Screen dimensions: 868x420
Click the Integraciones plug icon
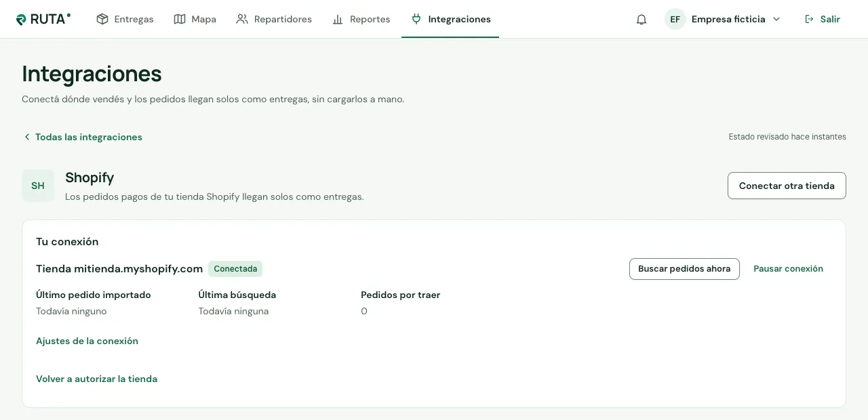[416, 19]
